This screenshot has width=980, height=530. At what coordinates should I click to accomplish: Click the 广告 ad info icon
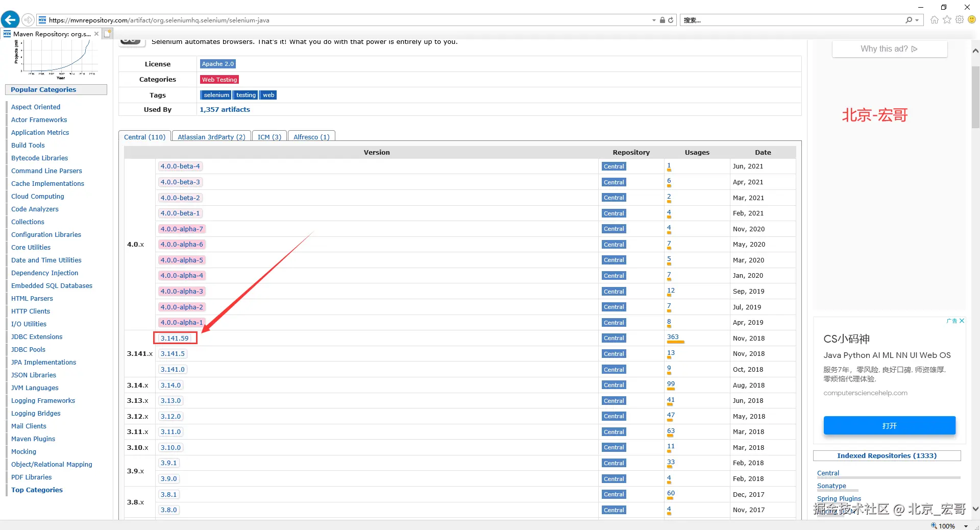coord(952,321)
